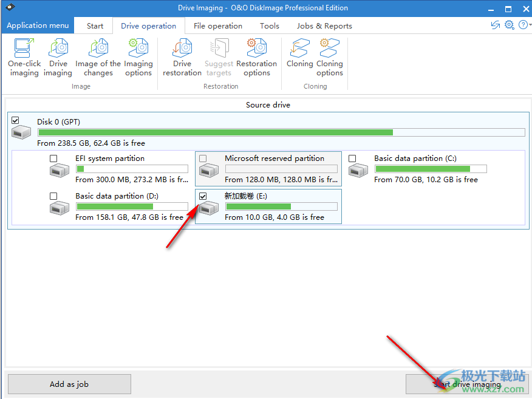Click the 'Disk 0 (GPT)' label

(58, 122)
